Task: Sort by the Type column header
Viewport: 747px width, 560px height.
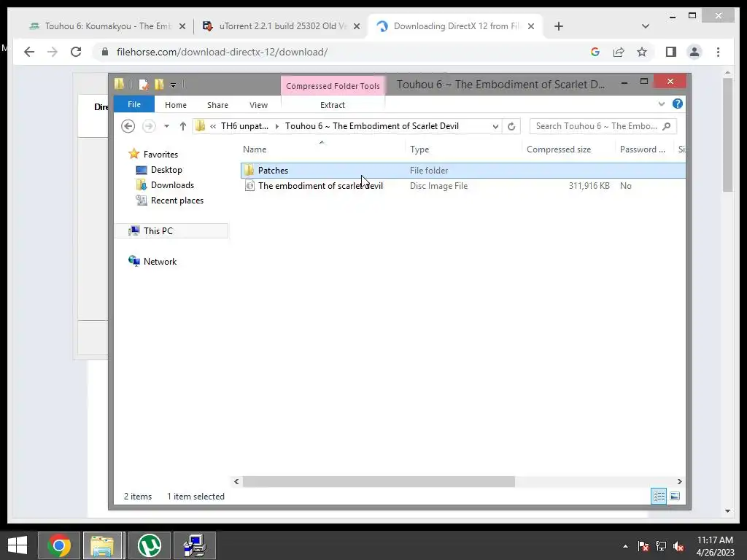Action: pos(464,149)
